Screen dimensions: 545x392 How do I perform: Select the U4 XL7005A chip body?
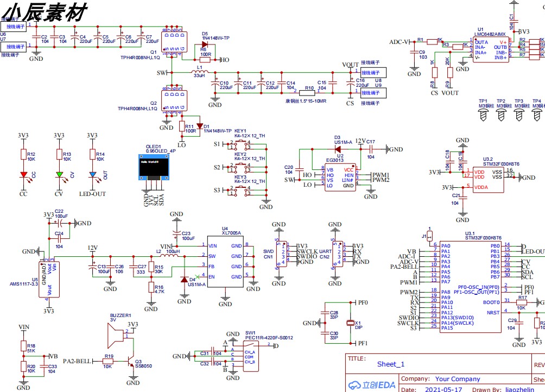click(225, 262)
